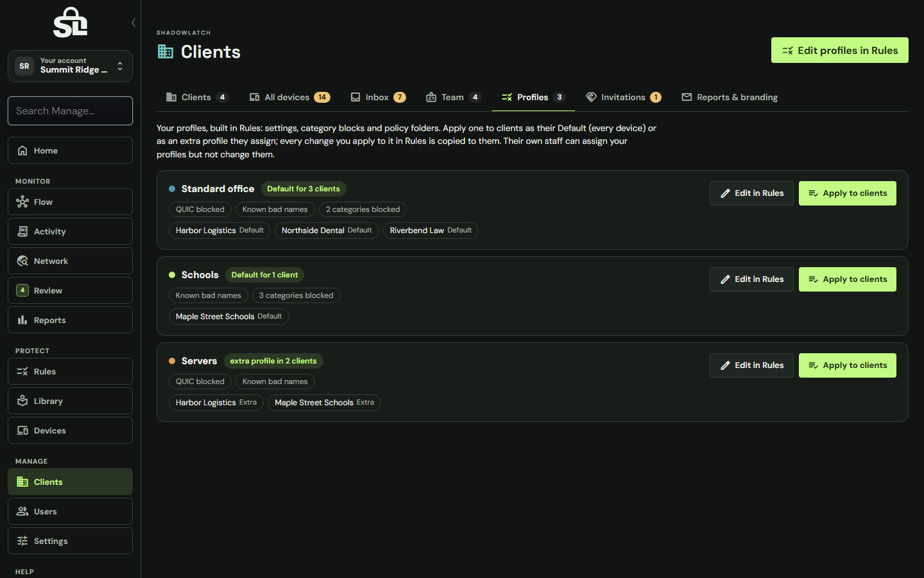
Task: Open the Reports & branding tab
Action: point(730,97)
